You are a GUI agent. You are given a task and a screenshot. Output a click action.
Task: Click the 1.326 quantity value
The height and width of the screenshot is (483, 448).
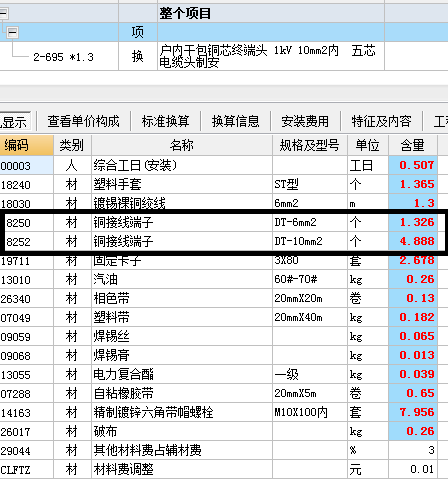tap(413, 222)
